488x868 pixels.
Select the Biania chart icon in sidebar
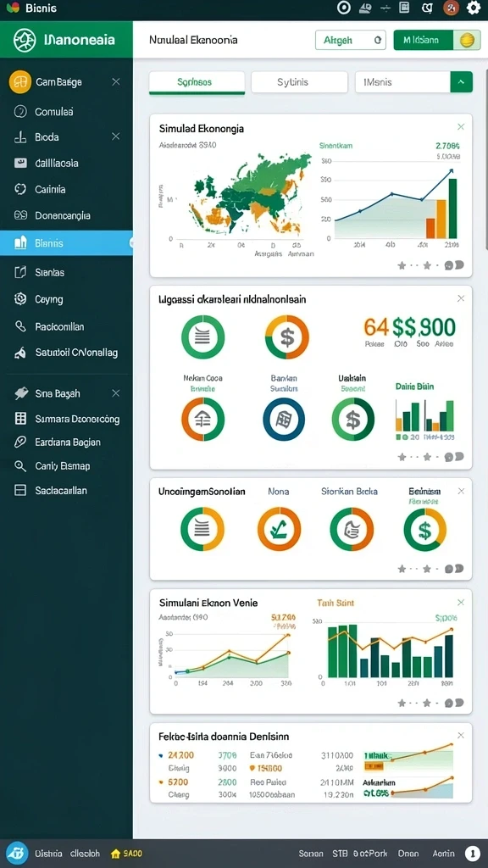20,242
